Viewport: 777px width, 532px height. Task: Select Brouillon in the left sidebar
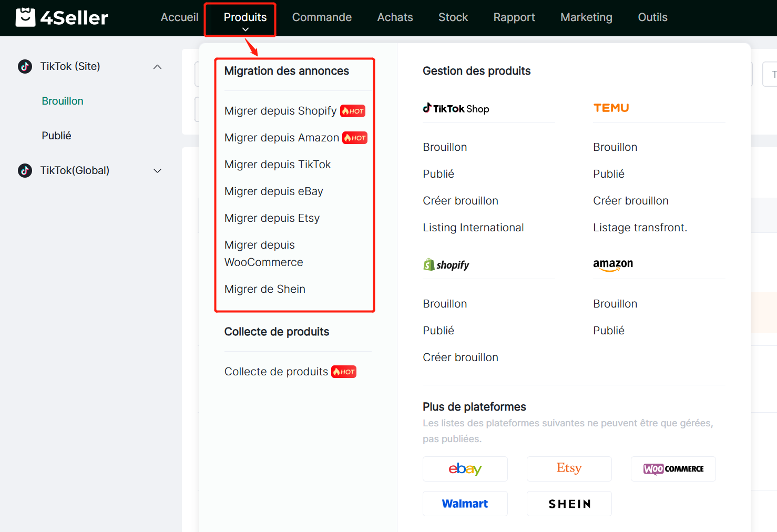[63, 101]
